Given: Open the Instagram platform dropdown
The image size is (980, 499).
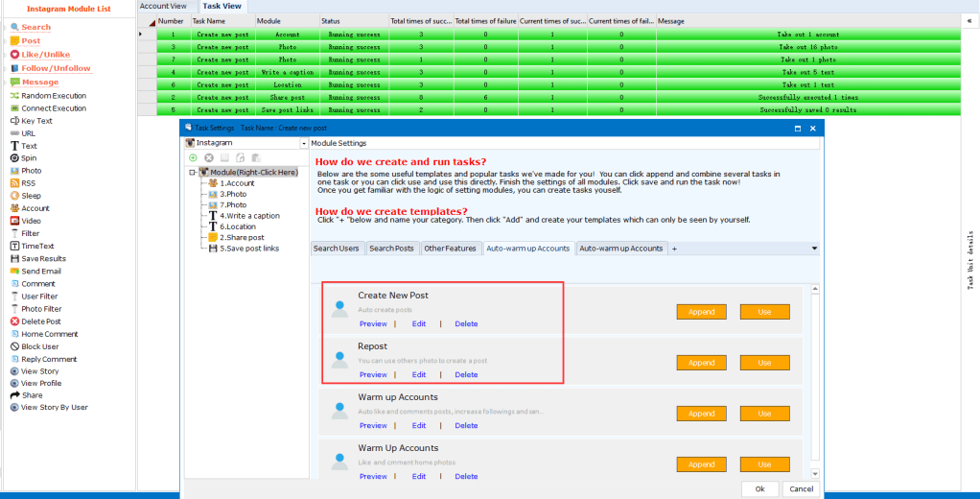Looking at the screenshot, I should [x=304, y=143].
